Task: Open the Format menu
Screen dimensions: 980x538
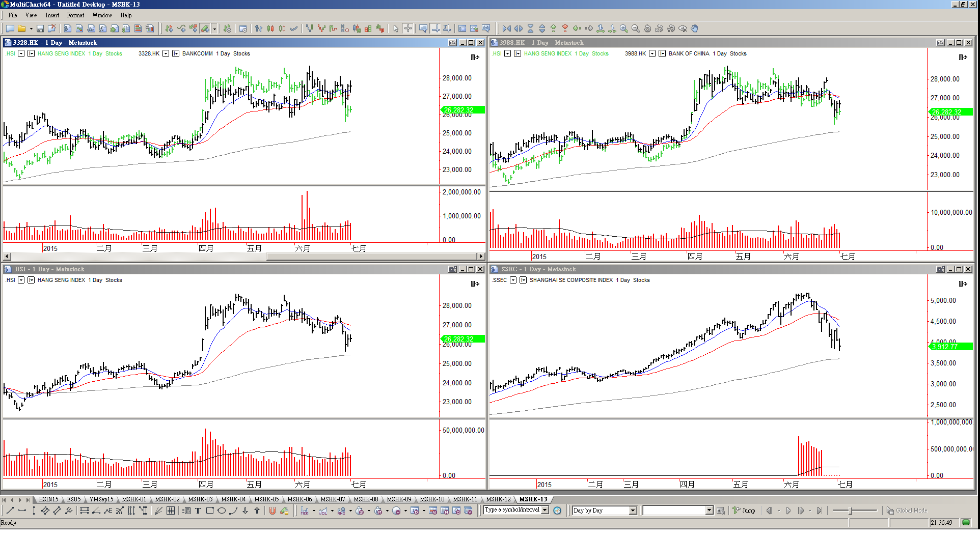Action: click(75, 15)
